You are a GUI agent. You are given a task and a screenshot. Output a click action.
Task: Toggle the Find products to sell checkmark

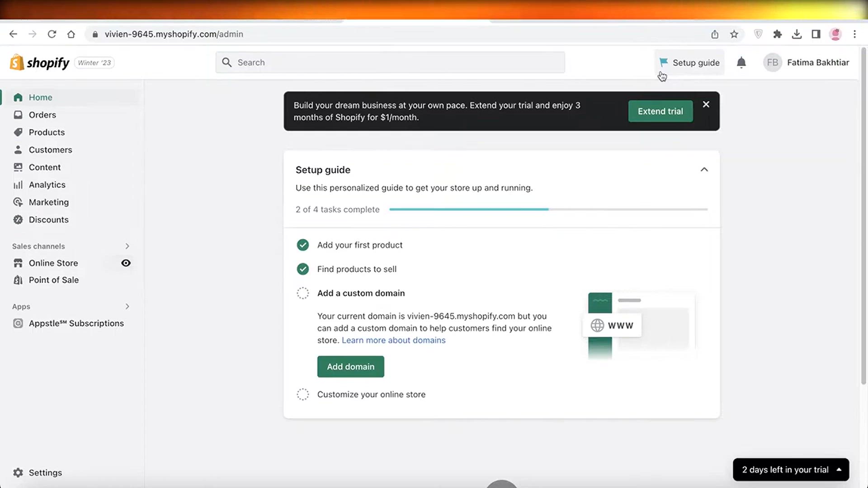[x=302, y=269]
